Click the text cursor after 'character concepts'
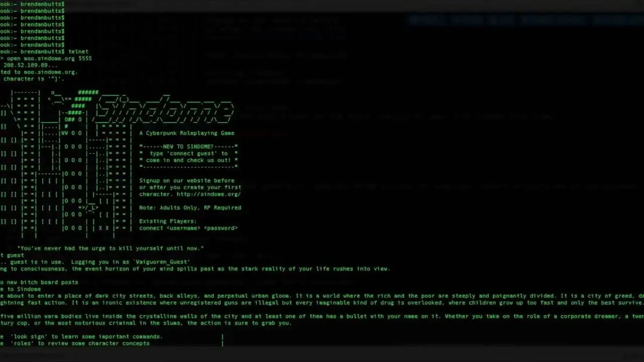Viewport: 644px width, 362px height. pyautogui.click(x=222, y=343)
